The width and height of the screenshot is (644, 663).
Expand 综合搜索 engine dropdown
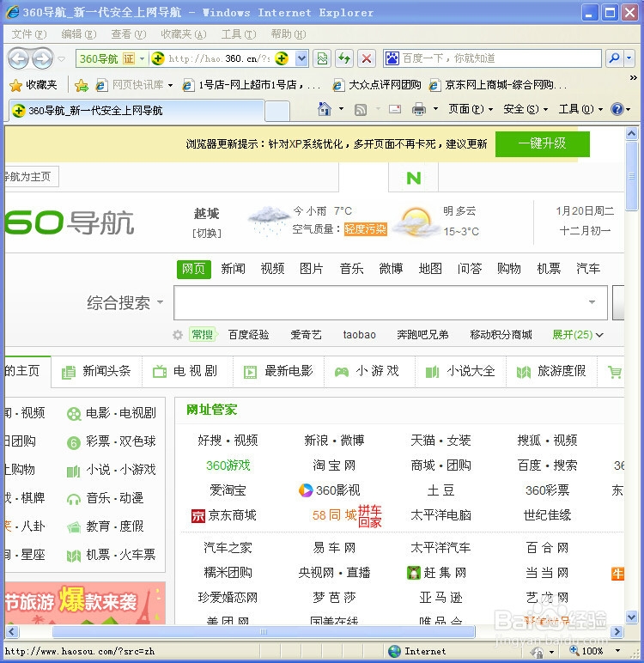tap(161, 302)
